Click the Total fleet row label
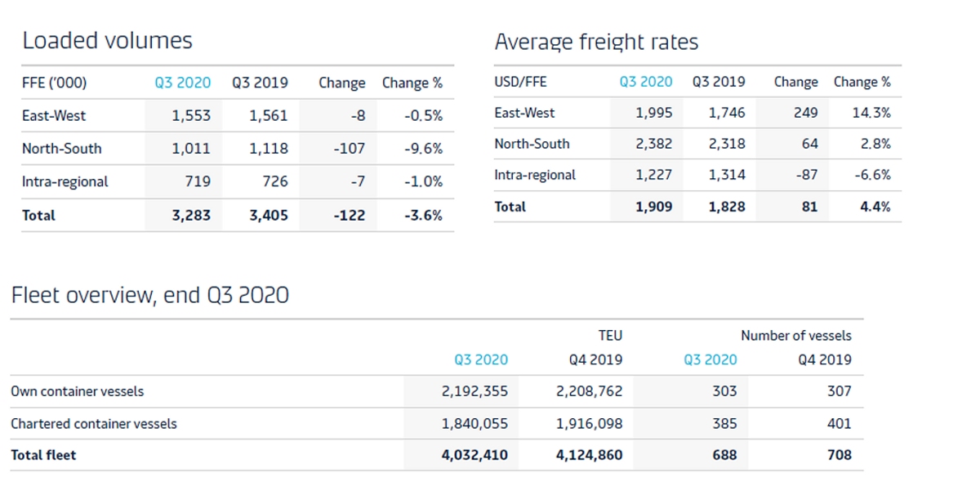Screen dimensions: 980x504 click(x=43, y=454)
